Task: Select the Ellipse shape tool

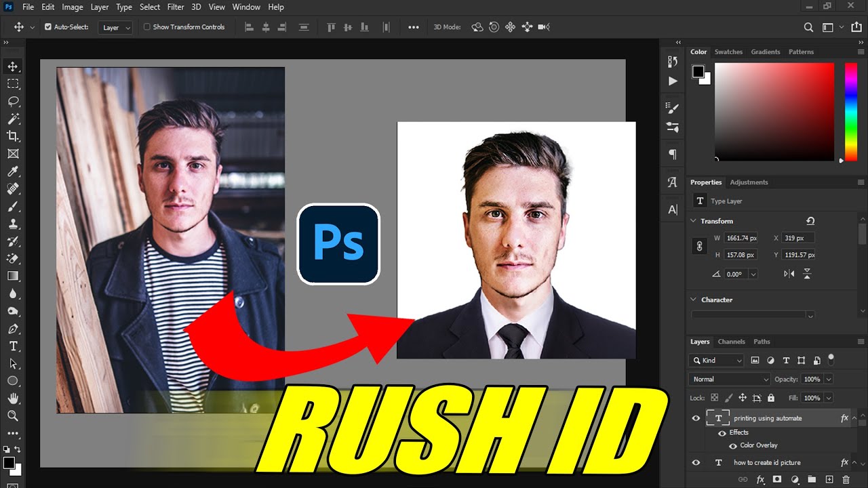Action: pyautogui.click(x=13, y=381)
